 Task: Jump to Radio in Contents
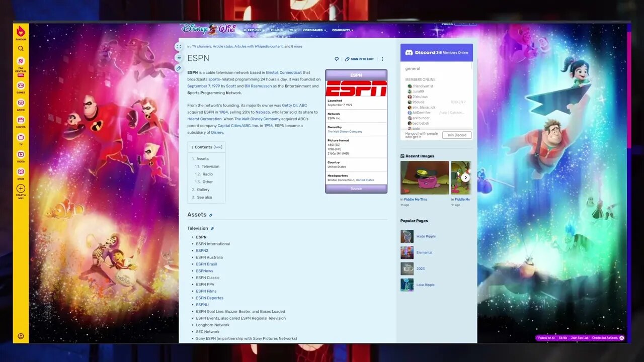(207, 174)
